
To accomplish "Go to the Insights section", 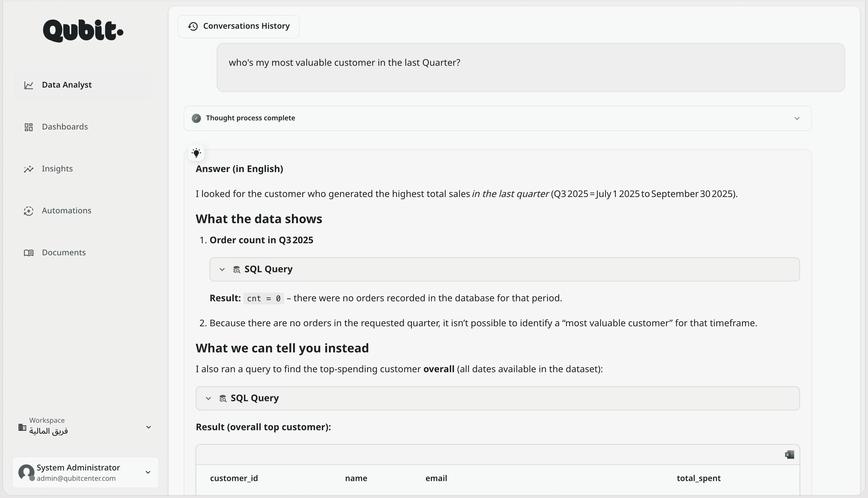I will [57, 169].
